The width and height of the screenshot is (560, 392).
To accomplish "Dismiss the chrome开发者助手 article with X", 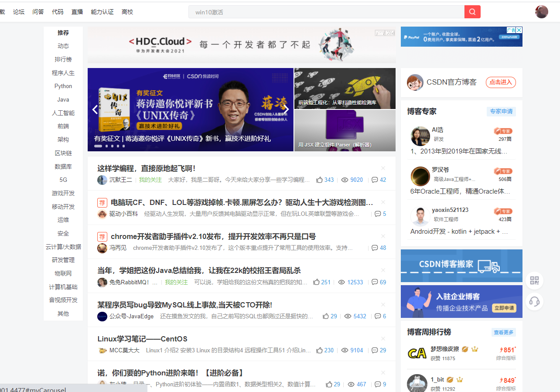I will [x=383, y=236].
